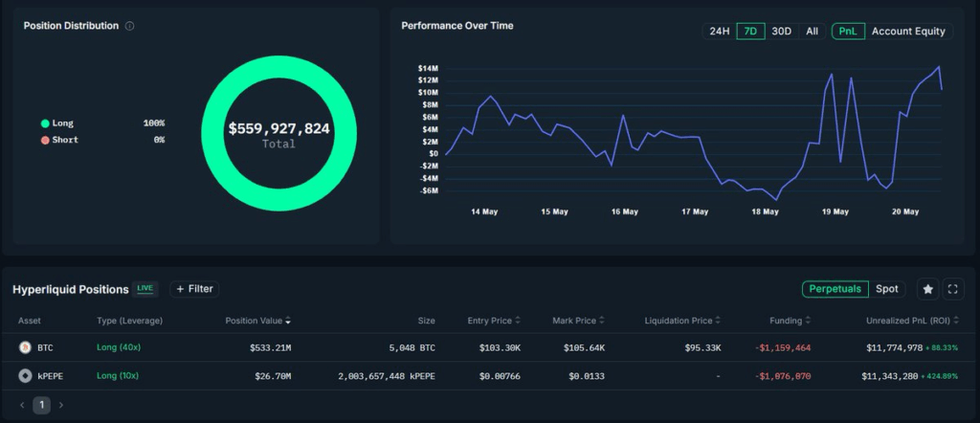Select the 24H time range

coord(718,32)
